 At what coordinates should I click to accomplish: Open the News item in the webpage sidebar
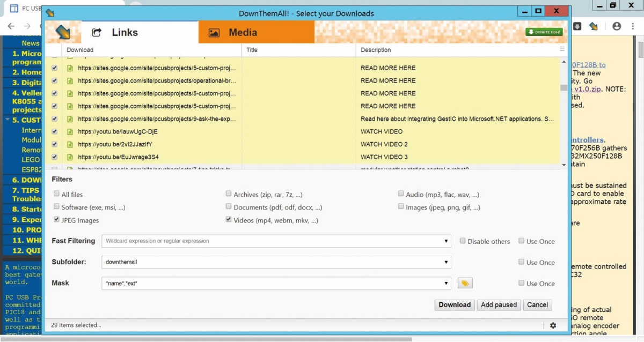[x=31, y=43]
